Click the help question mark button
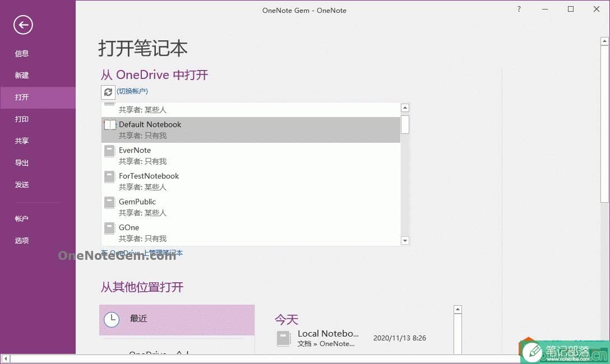 pos(519,9)
